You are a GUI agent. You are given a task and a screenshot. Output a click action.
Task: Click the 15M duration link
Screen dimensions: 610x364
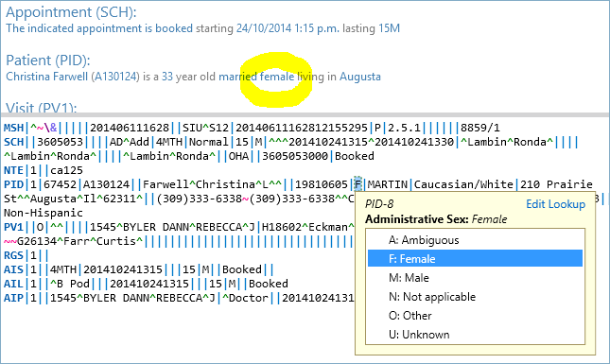[x=389, y=28]
